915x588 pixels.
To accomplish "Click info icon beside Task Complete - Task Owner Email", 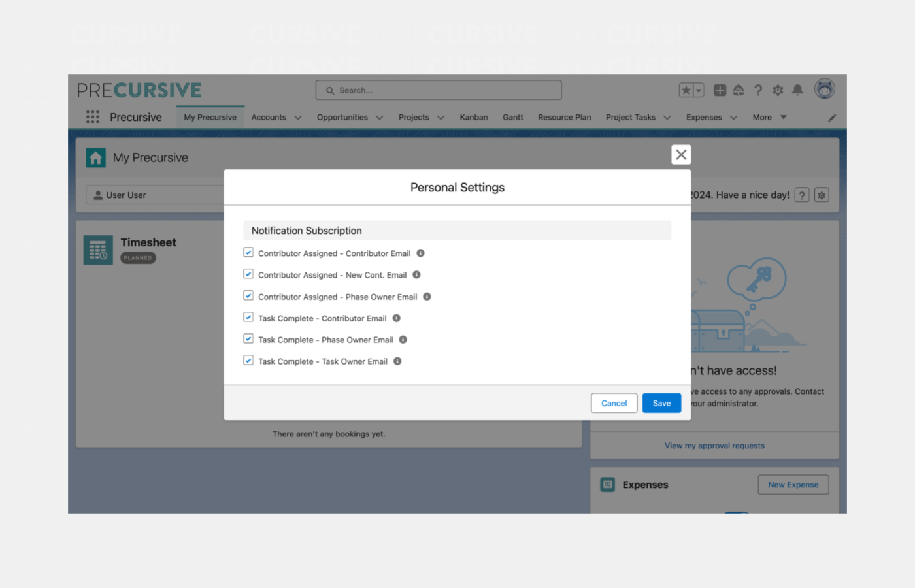I will 397,361.
